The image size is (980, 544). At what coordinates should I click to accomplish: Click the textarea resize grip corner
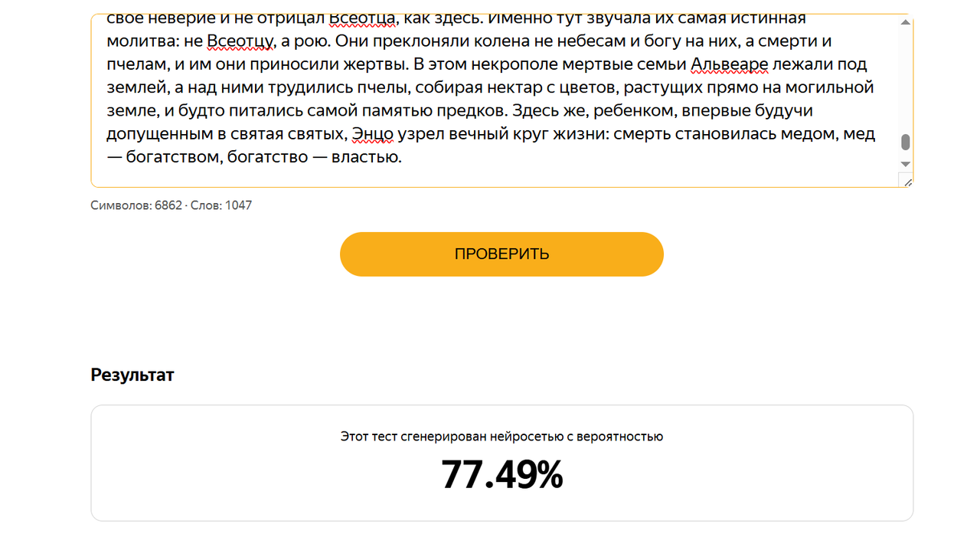[906, 180]
